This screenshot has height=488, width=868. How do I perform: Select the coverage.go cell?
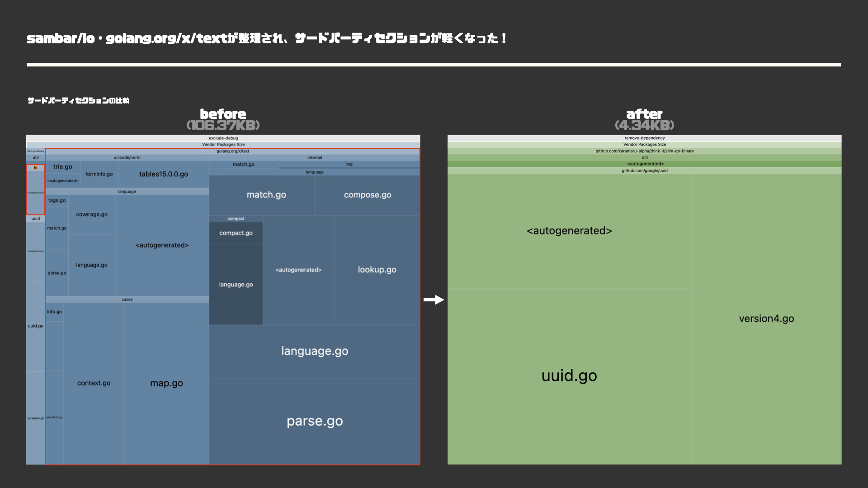[x=92, y=215]
